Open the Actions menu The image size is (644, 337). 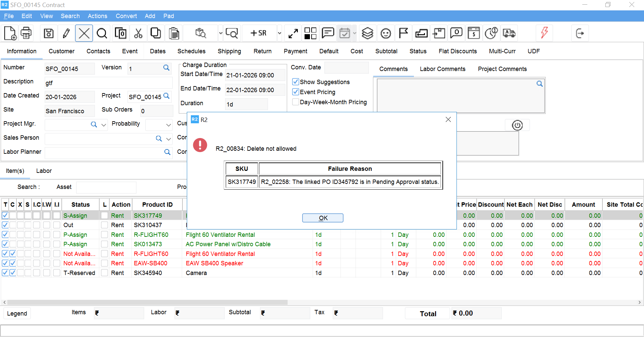(x=97, y=16)
